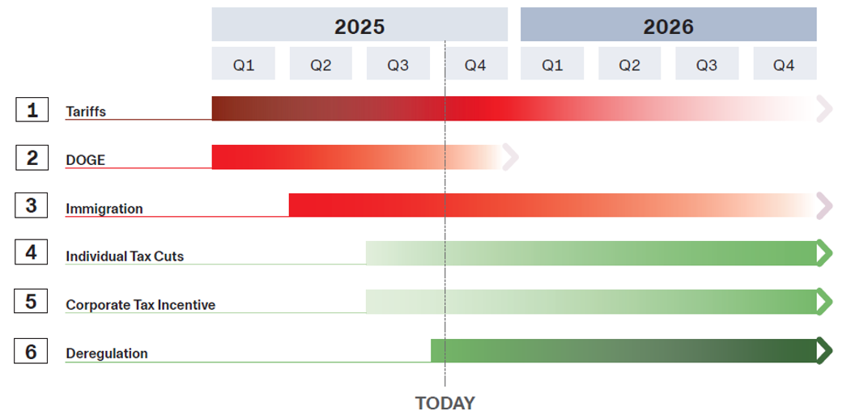The height and width of the screenshot is (419, 868).
Task: Switch to the 2026 year header
Action: click(x=668, y=25)
